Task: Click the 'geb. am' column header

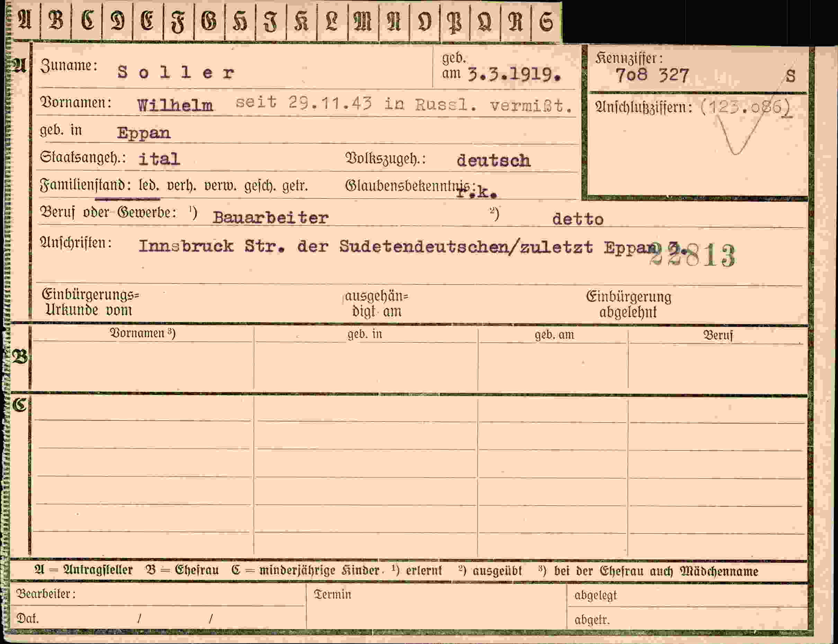Action: point(554,335)
